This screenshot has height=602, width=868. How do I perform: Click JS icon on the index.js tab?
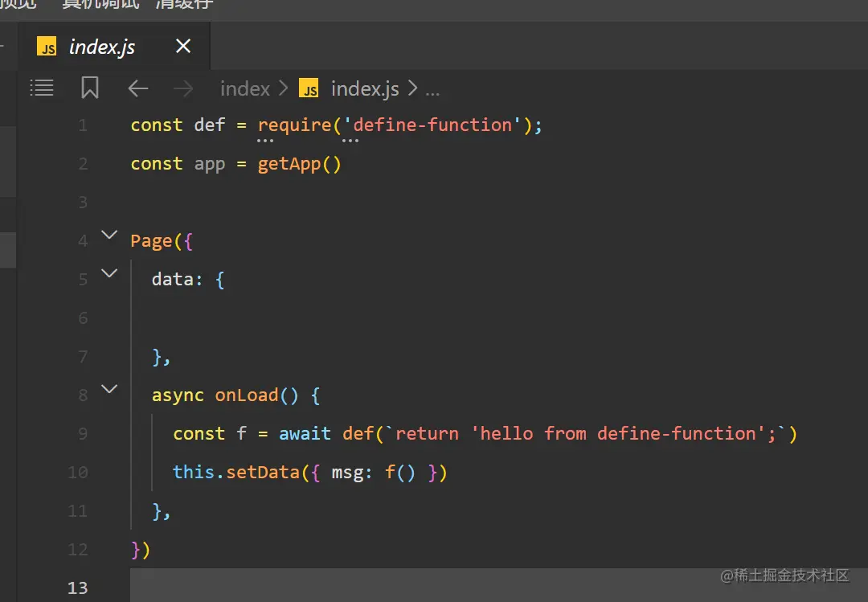(47, 47)
